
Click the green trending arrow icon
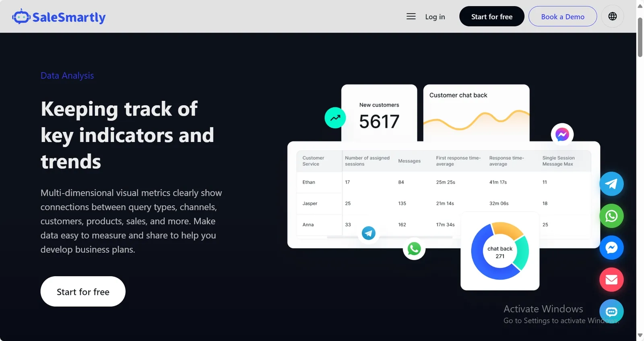tap(335, 118)
